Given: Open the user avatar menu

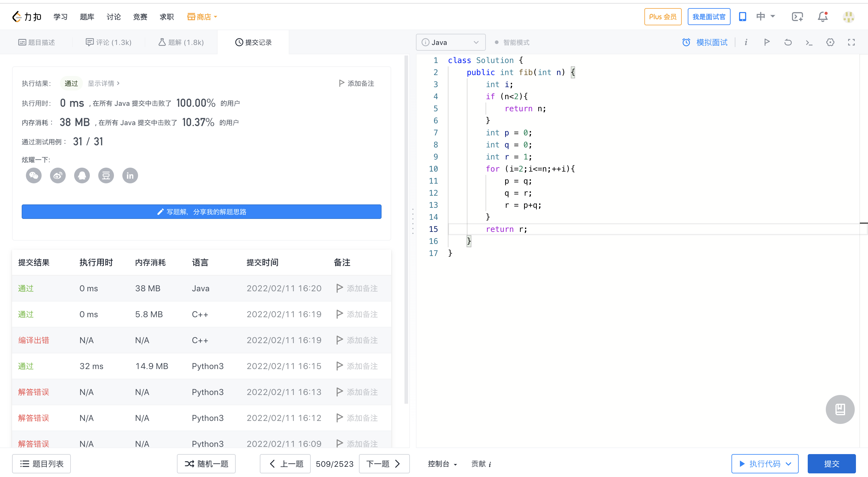Looking at the screenshot, I should coord(848,17).
